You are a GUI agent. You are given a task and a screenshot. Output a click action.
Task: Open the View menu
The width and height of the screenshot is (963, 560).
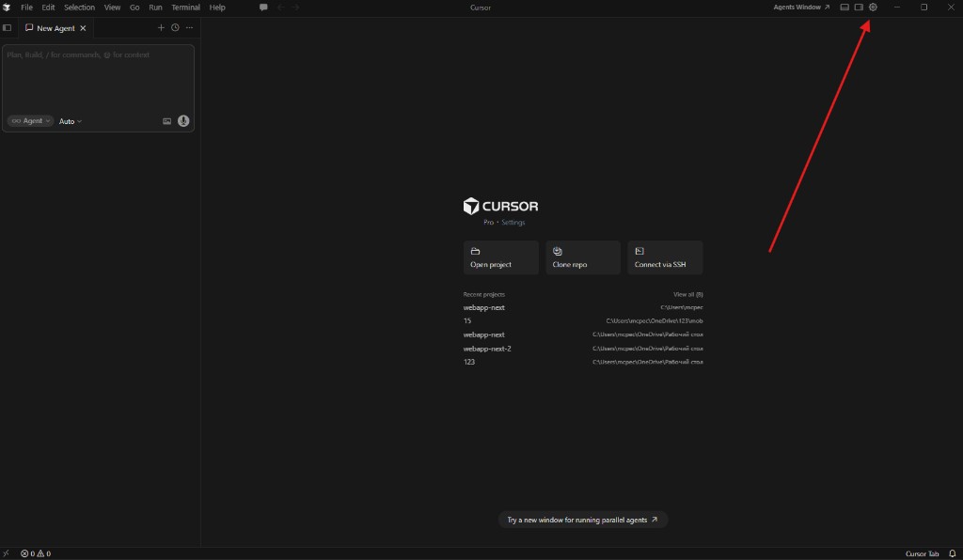112,8
